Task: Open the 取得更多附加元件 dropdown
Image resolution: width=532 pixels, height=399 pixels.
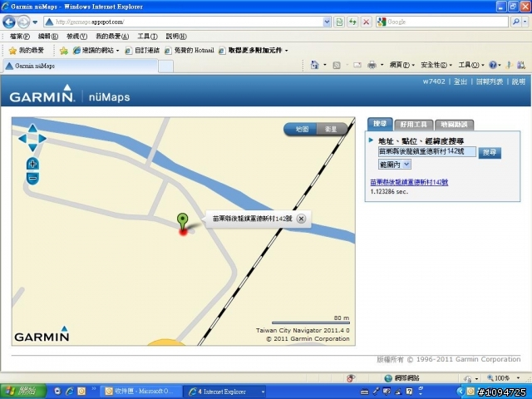Action: pyautogui.click(x=254, y=51)
